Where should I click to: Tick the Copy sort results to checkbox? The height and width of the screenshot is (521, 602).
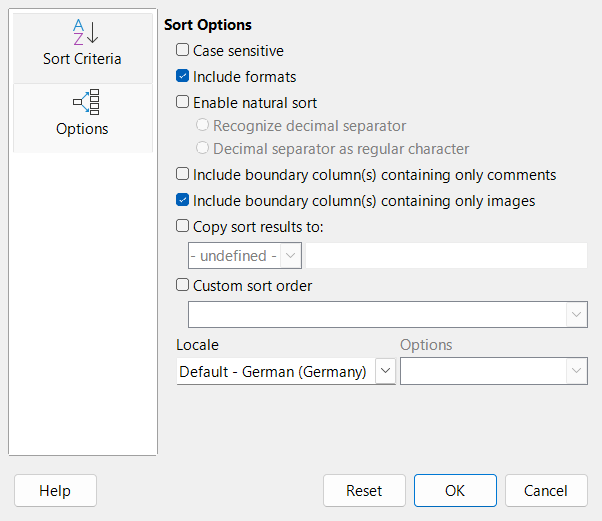pos(182,227)
